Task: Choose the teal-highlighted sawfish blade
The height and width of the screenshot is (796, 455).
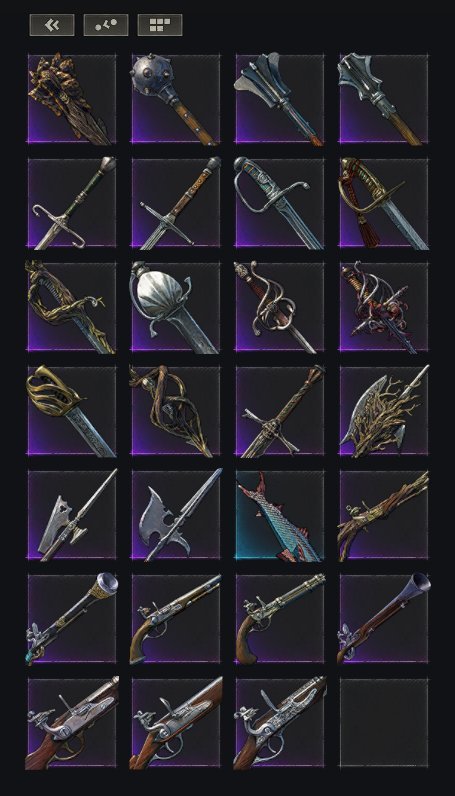Action: coord(280,515)
